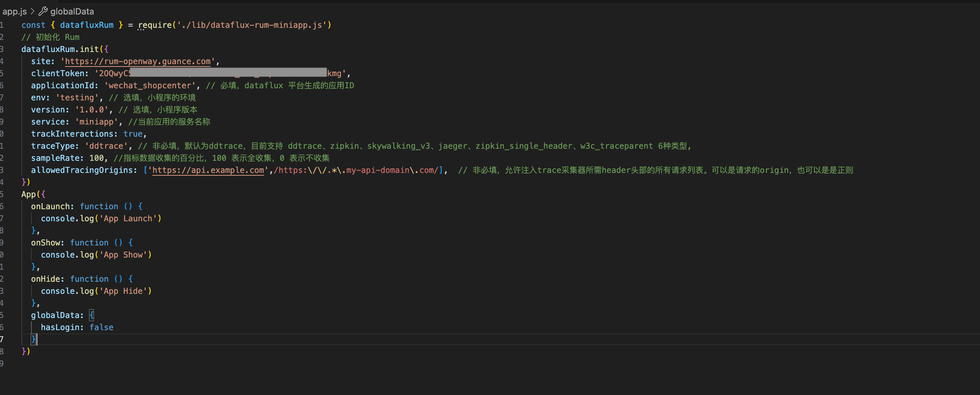The height and width of the screenshot is (395, 980).
Task: Click the allowedTracingOrigins property name
Action: coord(82,170)
